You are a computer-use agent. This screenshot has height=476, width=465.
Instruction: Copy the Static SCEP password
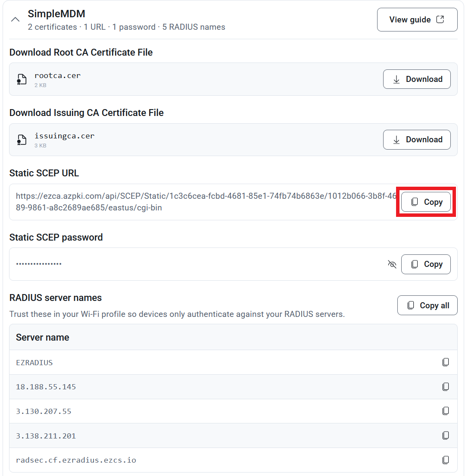[426, 264]
